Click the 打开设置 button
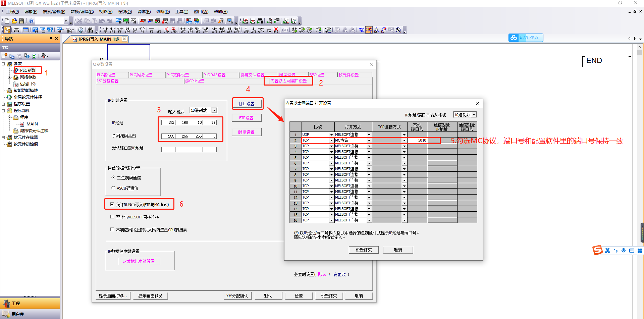This screenshot has height=319, width=644. tap(247, 104)
